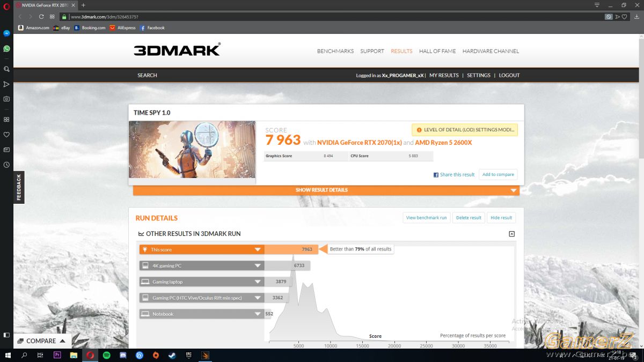
Task: Open Speed Dial grid in sidebar
Action: (x=6, y=119)
